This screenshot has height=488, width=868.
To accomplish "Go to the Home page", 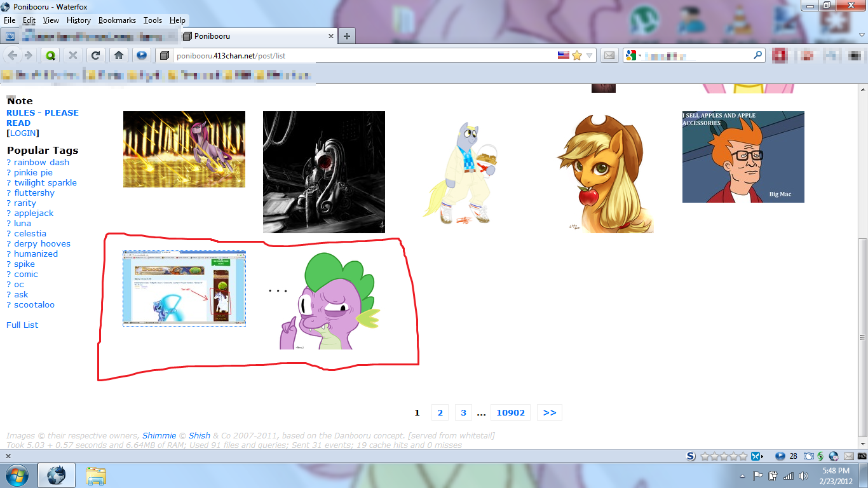I will pos(118,55).
